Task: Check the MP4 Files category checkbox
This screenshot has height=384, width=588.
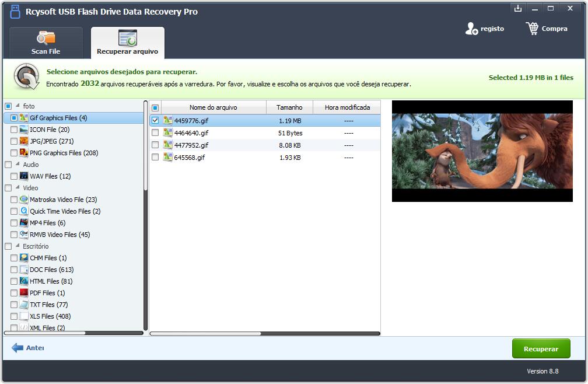Action: pyautogui.click(x=14, y=223)
